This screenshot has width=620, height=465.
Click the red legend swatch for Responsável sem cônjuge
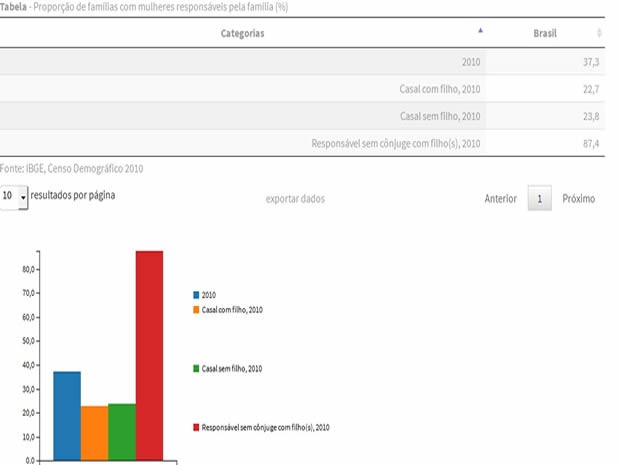[197, 427]
